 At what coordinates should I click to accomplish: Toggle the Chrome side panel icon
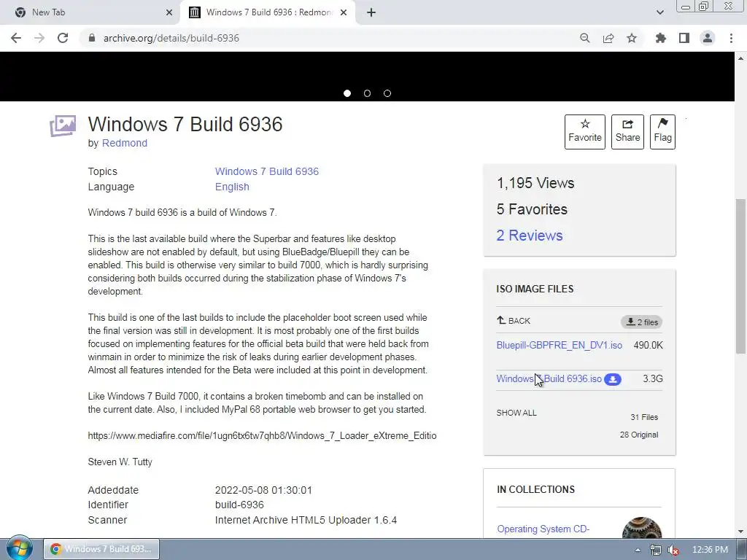click(684, 38)
